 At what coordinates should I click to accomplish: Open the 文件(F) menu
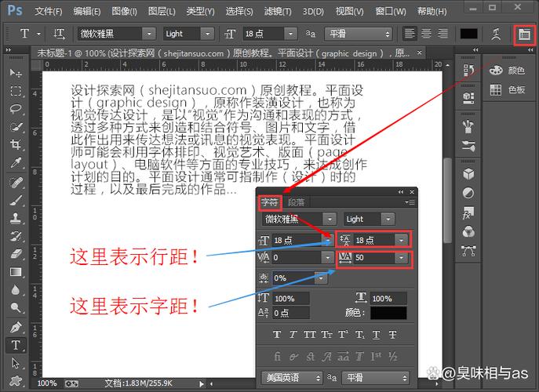click(49, 11)
